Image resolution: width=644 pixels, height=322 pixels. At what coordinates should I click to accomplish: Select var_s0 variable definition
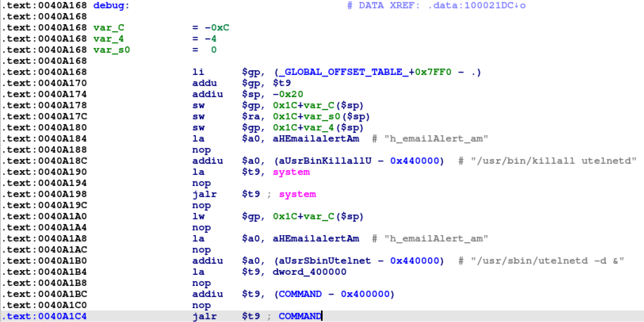pyautogui.click(x=112, y=50)
